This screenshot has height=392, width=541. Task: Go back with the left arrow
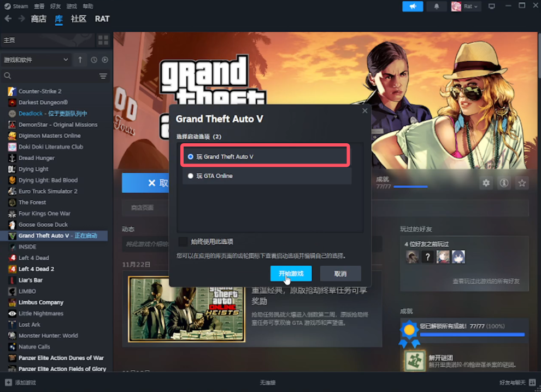[x=8, y=19]
